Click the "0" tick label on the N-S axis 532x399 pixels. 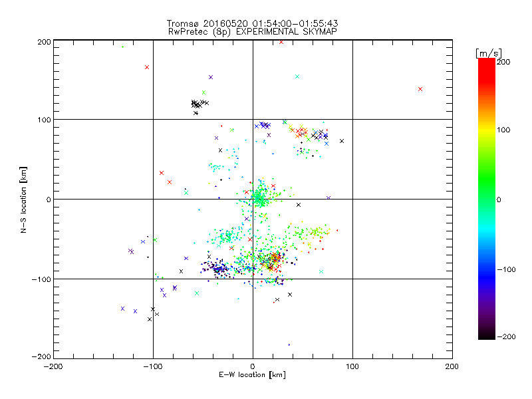(49, 199)
